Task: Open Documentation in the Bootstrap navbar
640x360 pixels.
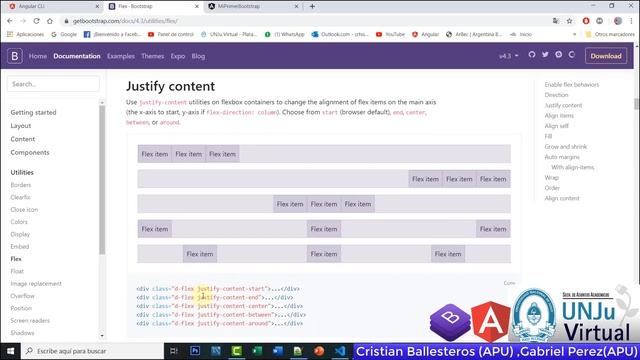Action: (x=77, y=56)
